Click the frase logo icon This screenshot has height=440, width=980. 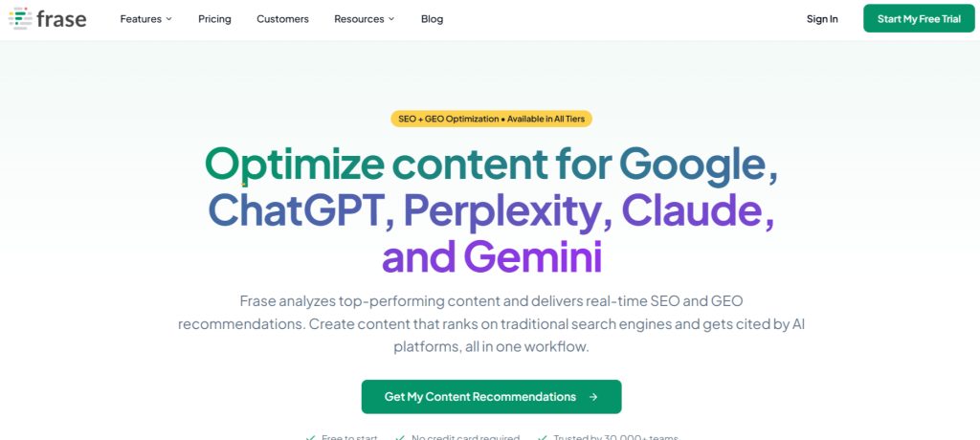(x=18, y=18)
